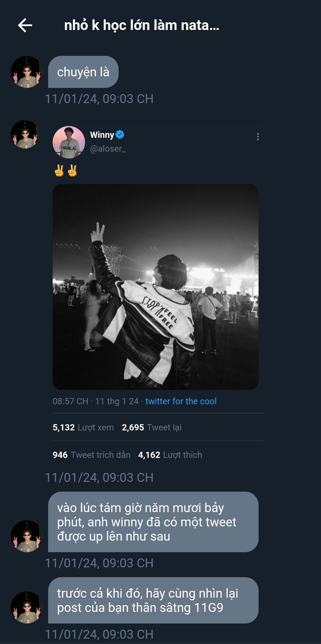Tap avatar beside "trước cả khi đó" message
Image resolution: width=321 pixels, height=644 pixels.
pyautogui.click(x=27, y=607)
